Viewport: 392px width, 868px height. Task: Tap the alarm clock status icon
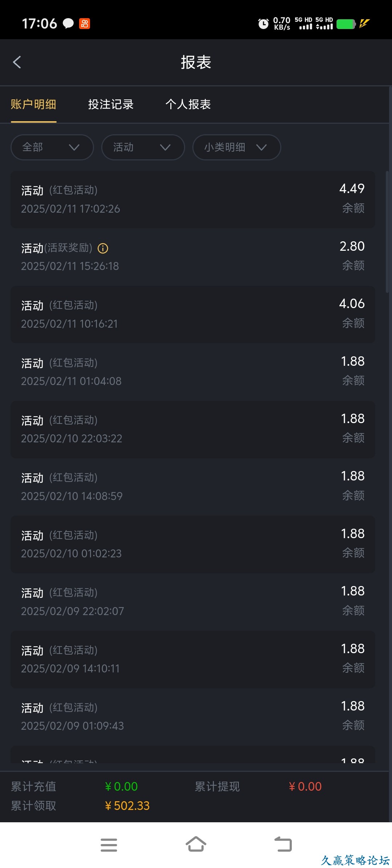tap(263, 24)
